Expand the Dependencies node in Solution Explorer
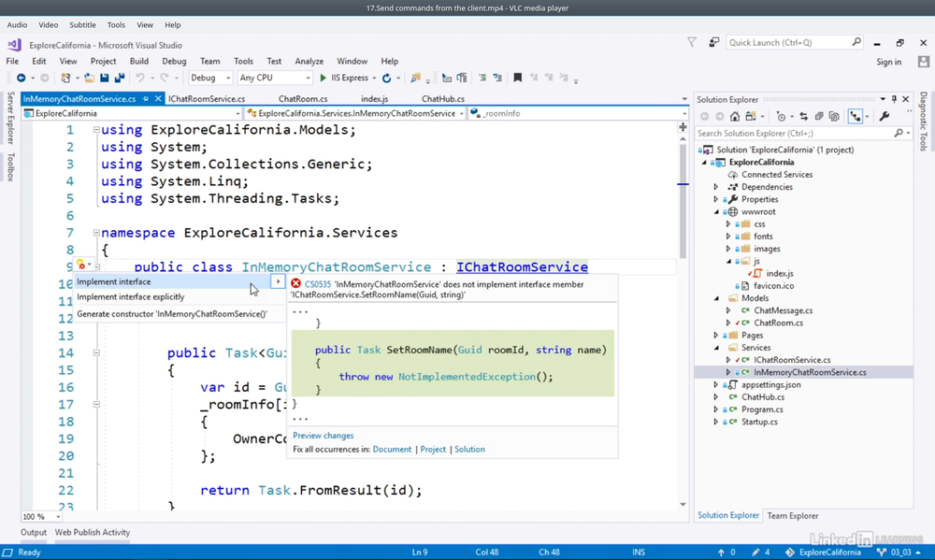935x560 pixels. (716, 187)
